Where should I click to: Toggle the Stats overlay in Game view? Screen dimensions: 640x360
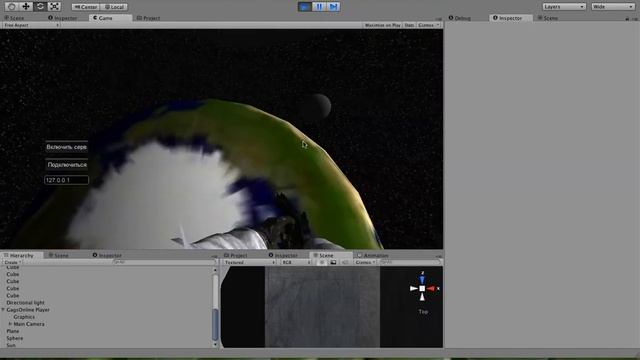(x=409, y=25)
